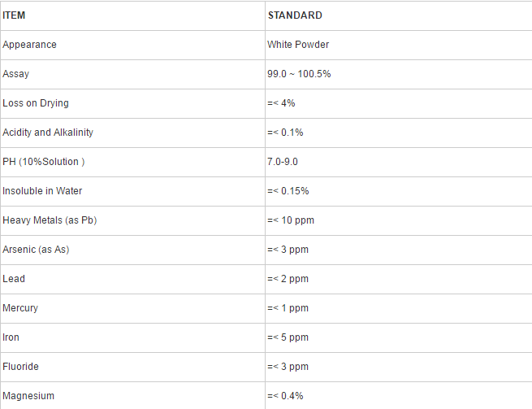Click the Acidity and Alkalinity label
This screenshot has width=532, height=409.
coord(48,133)
